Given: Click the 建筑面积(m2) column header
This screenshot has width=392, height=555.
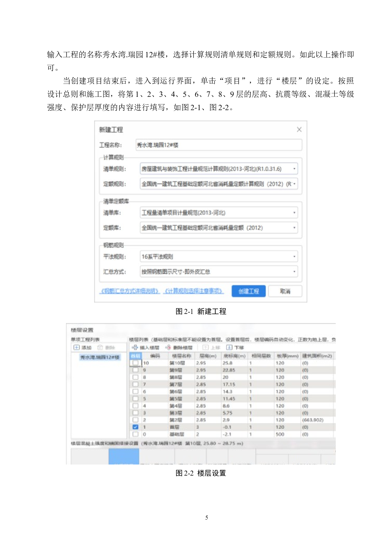Looking at the screenshot, I should [x=317, y=356].
